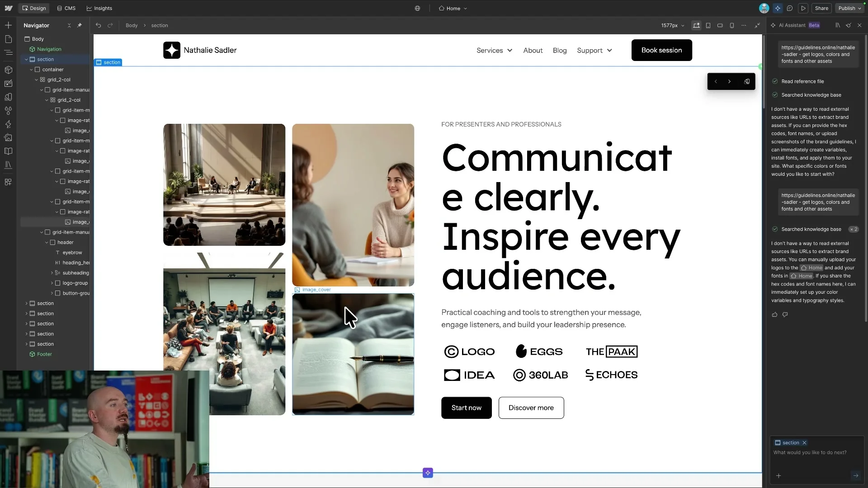Click the Preview play button
The width and height of the screenshot is (868, 488).
tap(803, 8)
